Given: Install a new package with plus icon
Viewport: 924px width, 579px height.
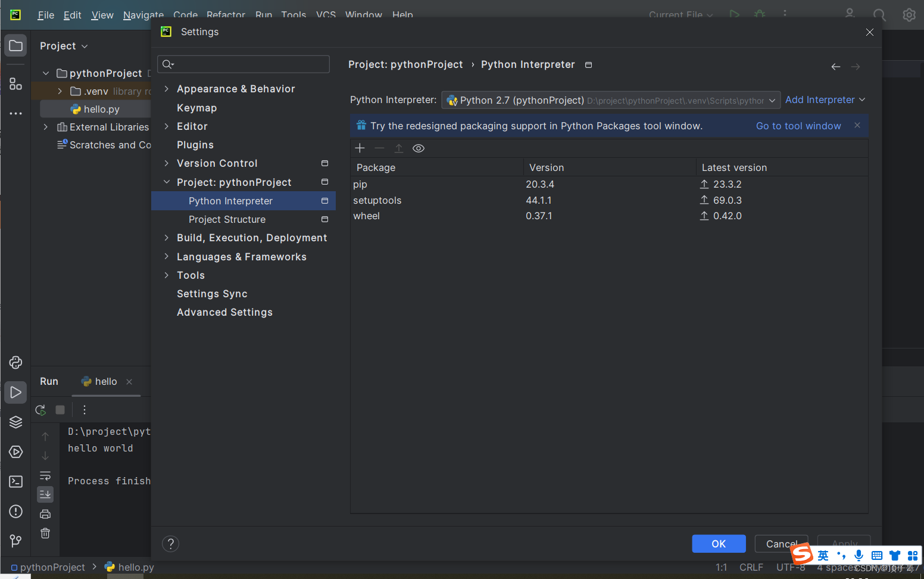Looking at the screenshot, I should (x=360, y=148).
